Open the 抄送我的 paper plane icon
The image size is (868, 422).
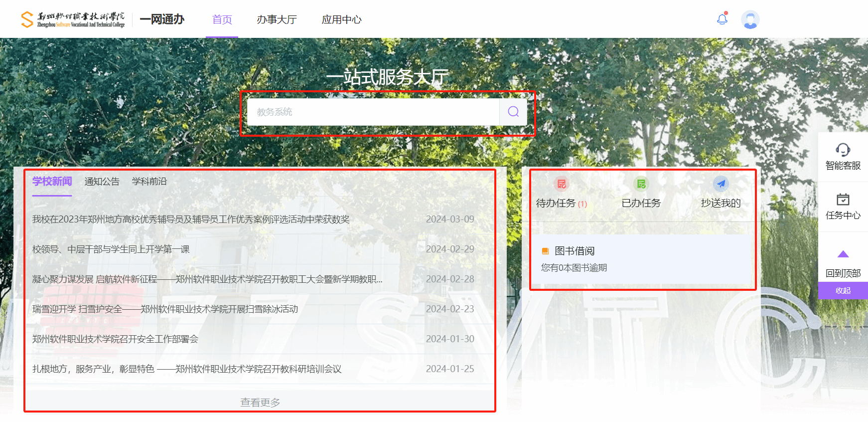point(721,184)
